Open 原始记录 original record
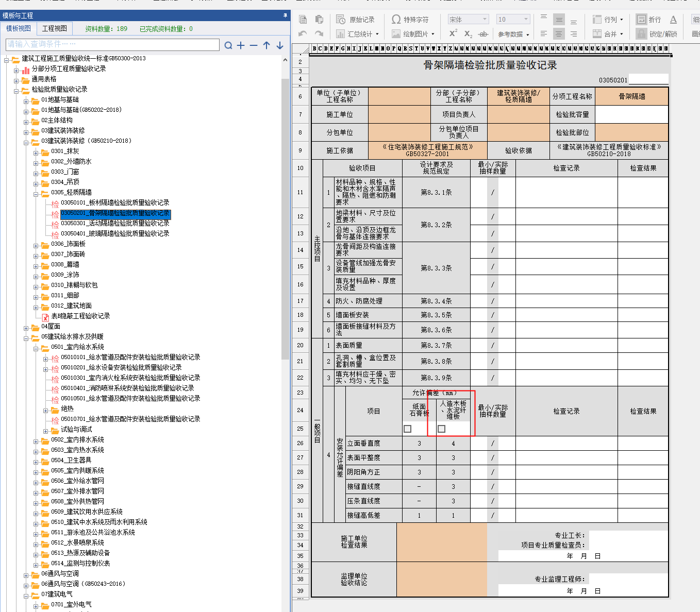The width and height of the screenshot is (700, 612). pos(356,20)
